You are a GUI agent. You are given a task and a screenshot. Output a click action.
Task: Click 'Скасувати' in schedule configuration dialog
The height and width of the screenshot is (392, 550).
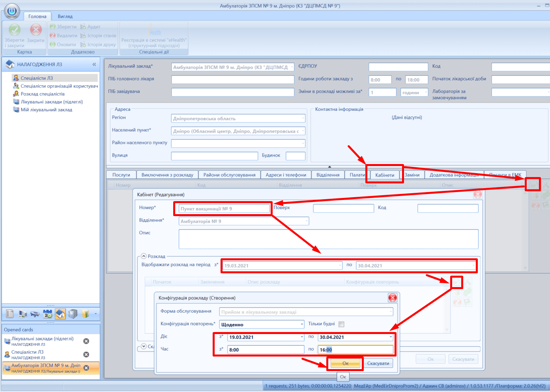(x=378, y=363)
